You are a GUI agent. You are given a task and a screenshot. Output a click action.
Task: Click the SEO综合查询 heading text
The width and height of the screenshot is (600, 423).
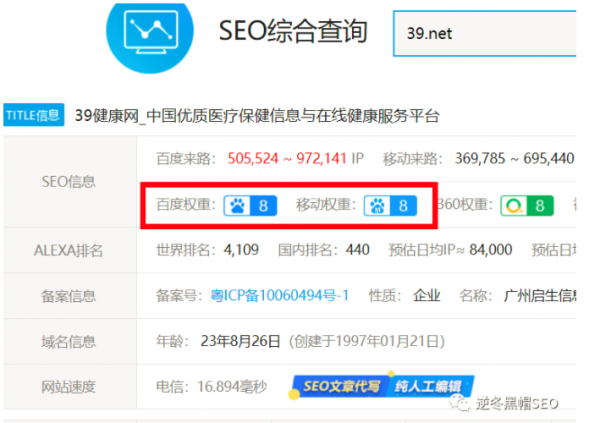(293, 31)
